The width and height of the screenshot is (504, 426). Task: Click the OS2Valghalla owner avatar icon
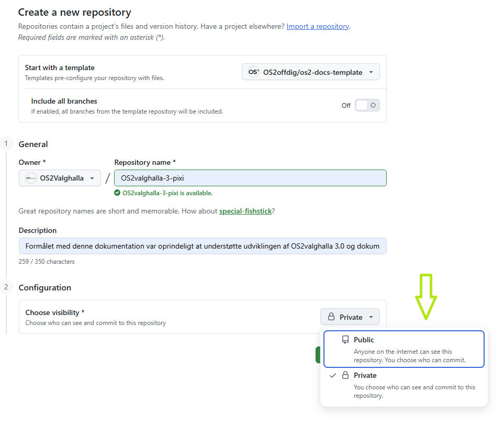[31, 178]
